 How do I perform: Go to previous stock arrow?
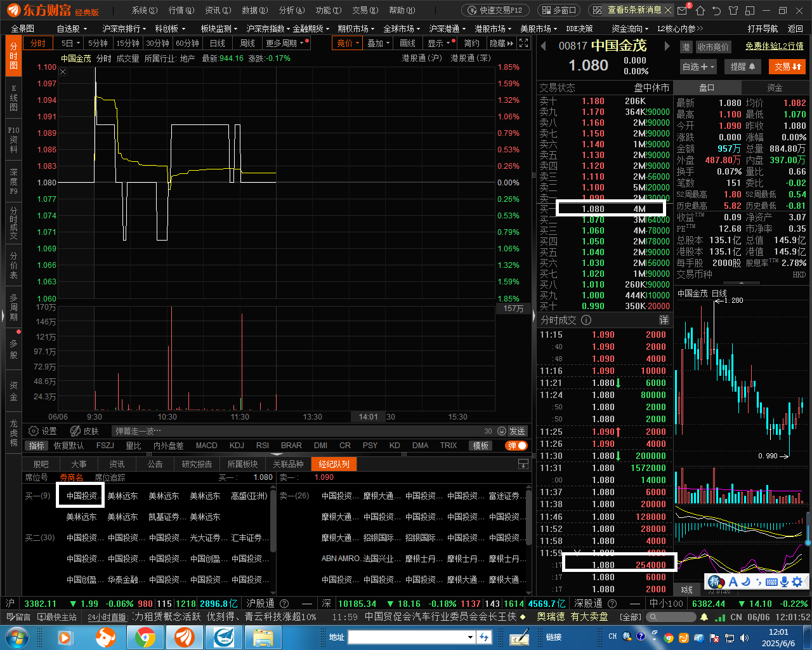click(543, 46)
